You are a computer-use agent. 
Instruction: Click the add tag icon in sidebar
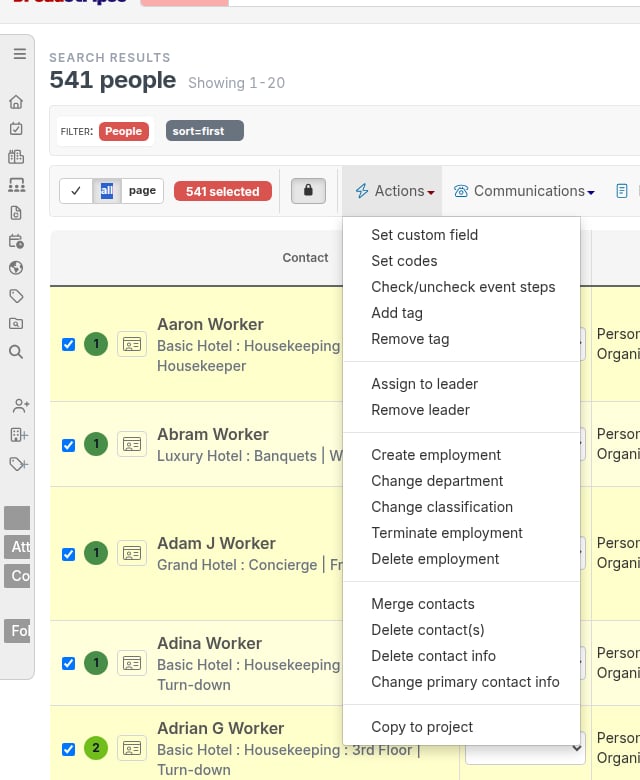[x=19, y=464]
